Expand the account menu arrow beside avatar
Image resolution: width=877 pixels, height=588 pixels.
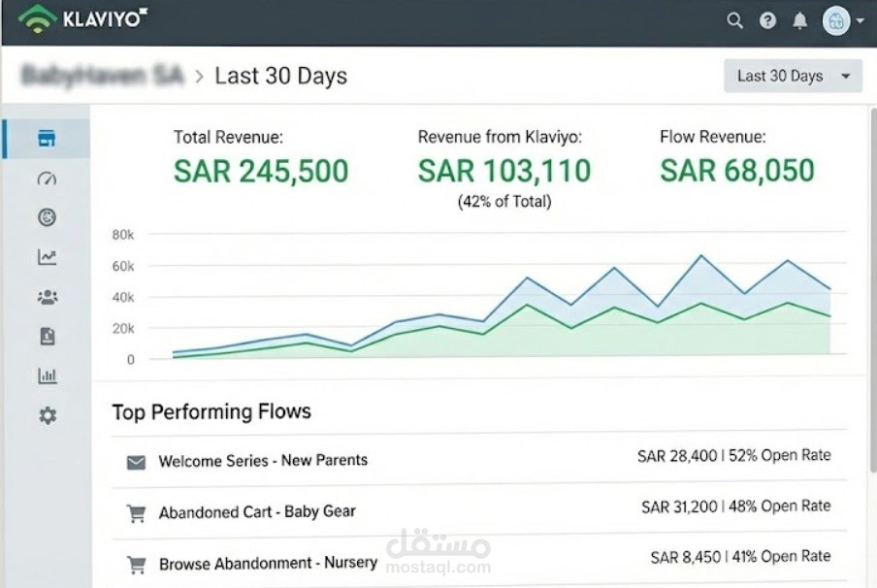click(x=860, y=20)
